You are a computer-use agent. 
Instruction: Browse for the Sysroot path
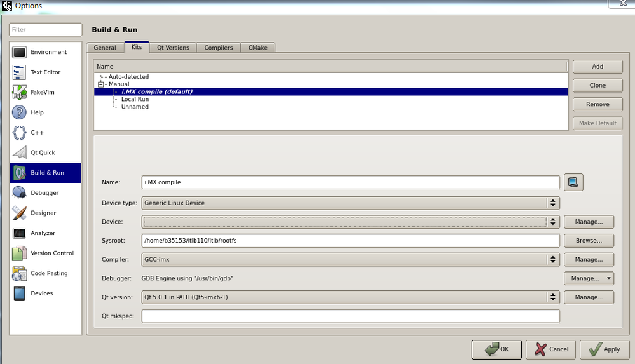click(589, 241)
